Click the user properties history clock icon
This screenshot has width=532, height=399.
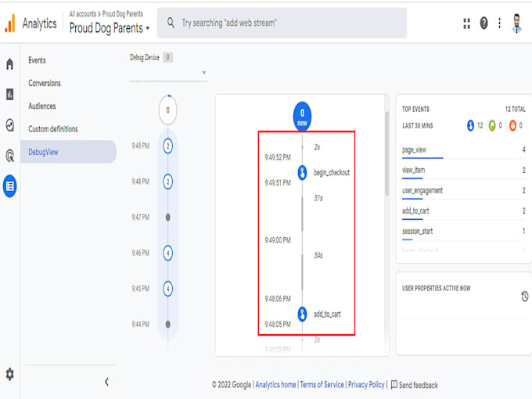tap(524, 297)
